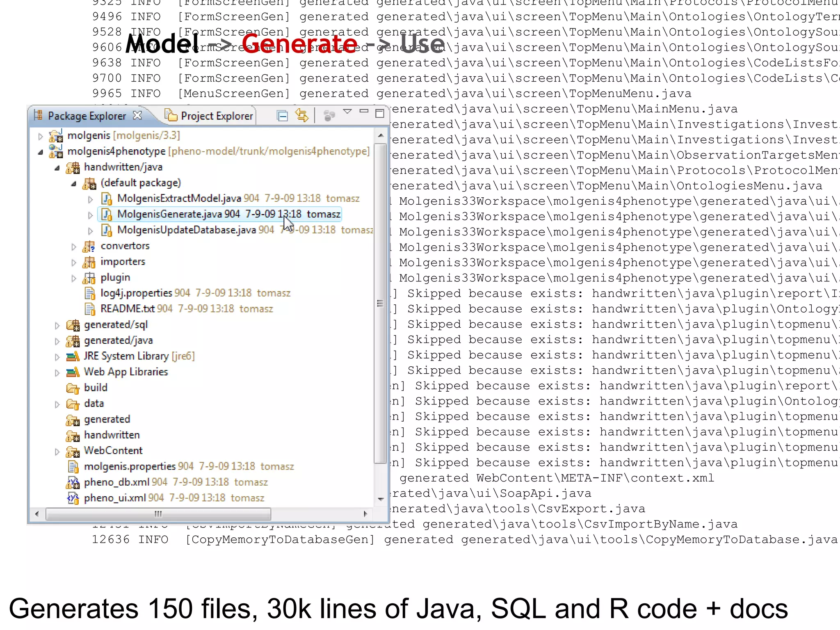Collapse the molgenis4phenotype project
Image resolution: width=840 pixels, height=630 pixels.
click(40, 153)
